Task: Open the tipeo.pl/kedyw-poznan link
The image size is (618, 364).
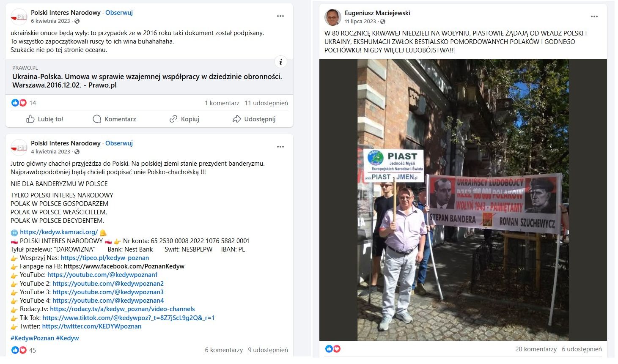Action: pos(105,258)
